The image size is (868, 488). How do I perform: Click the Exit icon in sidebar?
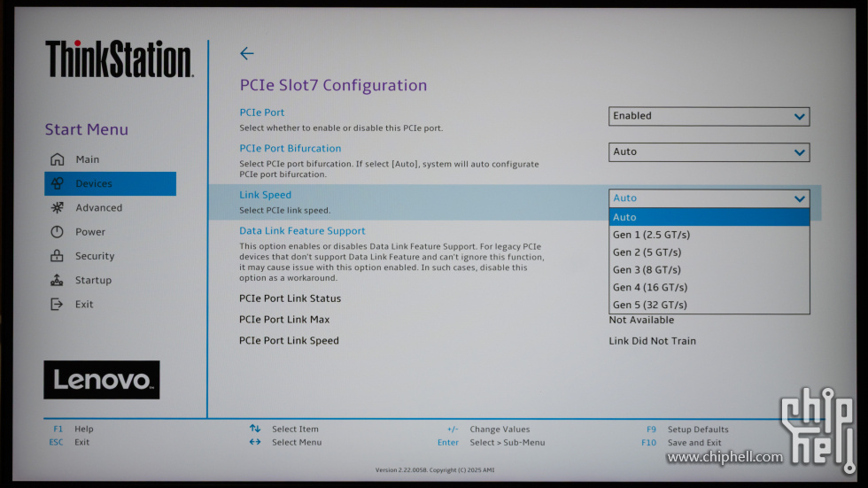coord(58,305)
